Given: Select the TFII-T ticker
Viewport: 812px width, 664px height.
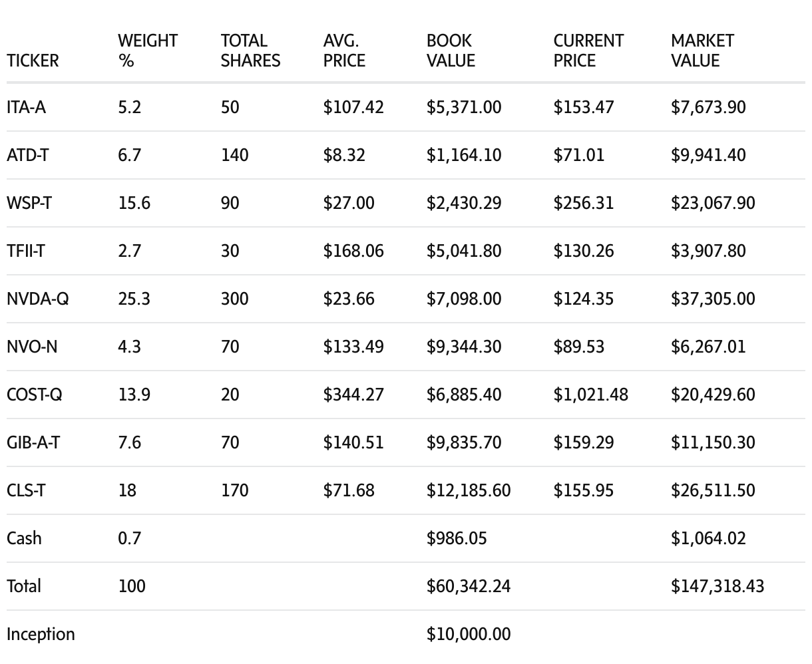Looking at the screenshot, I should (26, 251).
